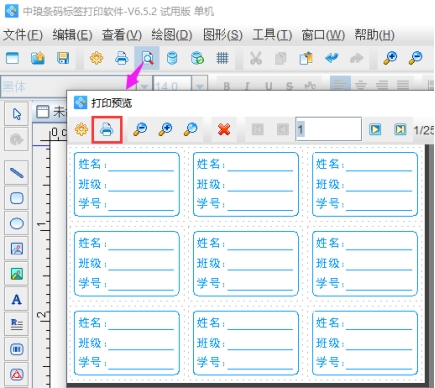The image size is (435, 388).
Task: Undo with the blue arrow icon
Action: (331, 58)
